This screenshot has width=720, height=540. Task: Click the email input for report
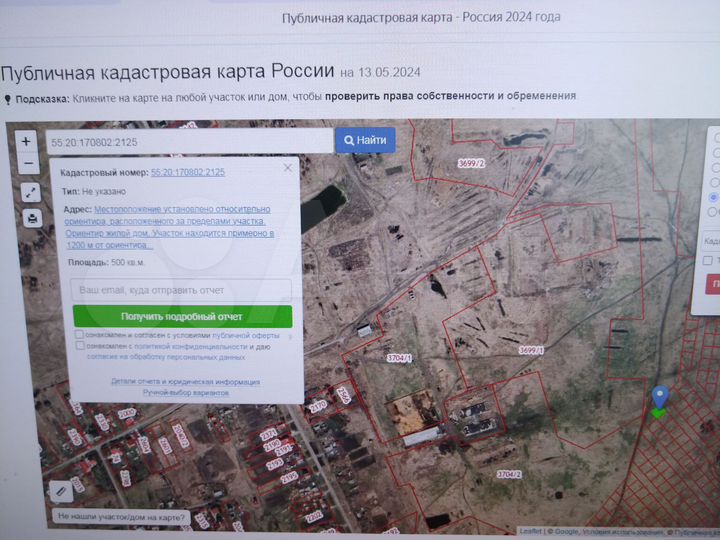pyautogui.click(x=181, y=290)
